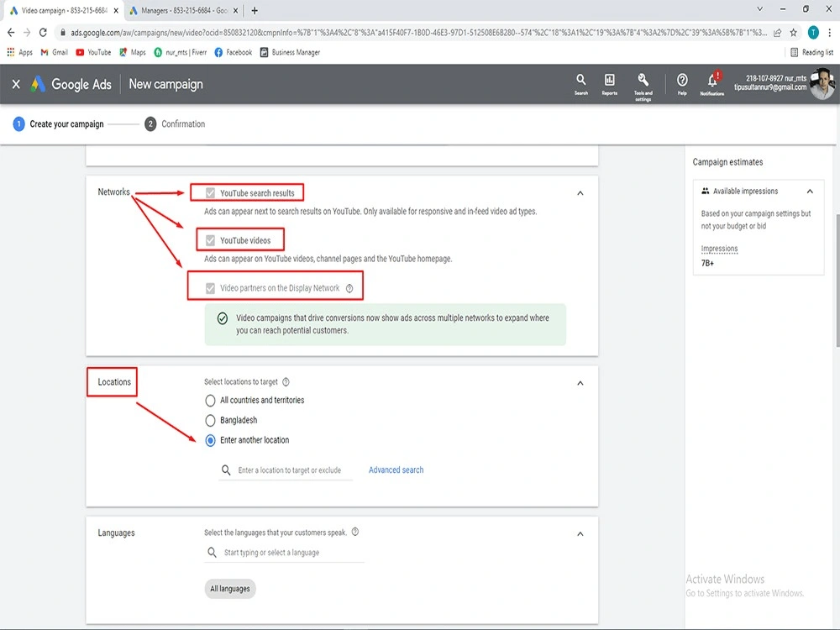The image size is (840, 630).
Task: Click the location search field
Action: [286, 470]
